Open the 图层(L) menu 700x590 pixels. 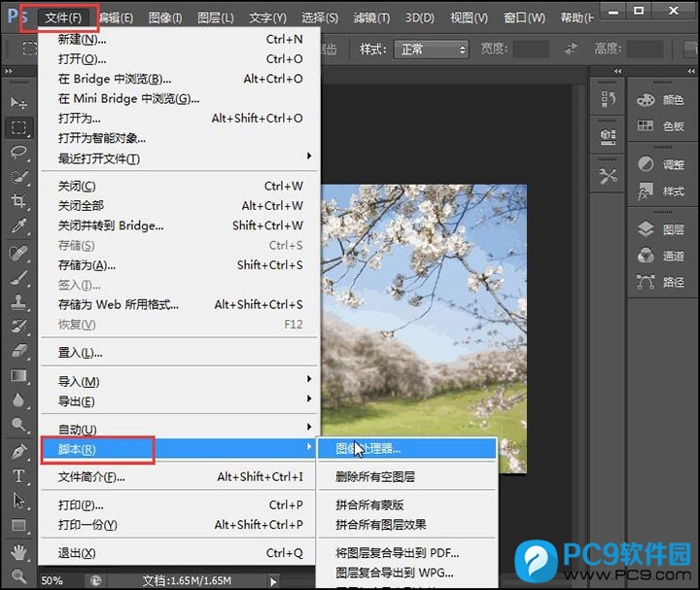[216, 17]
